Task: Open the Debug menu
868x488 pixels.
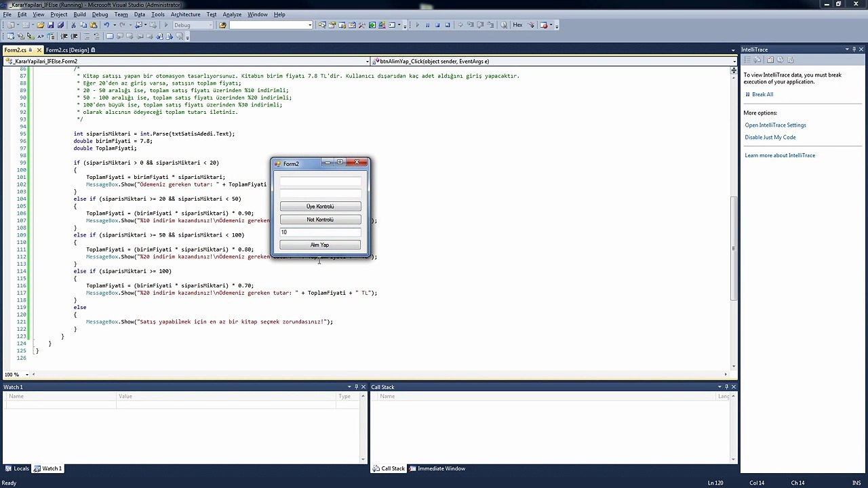Action: [100, 14]
